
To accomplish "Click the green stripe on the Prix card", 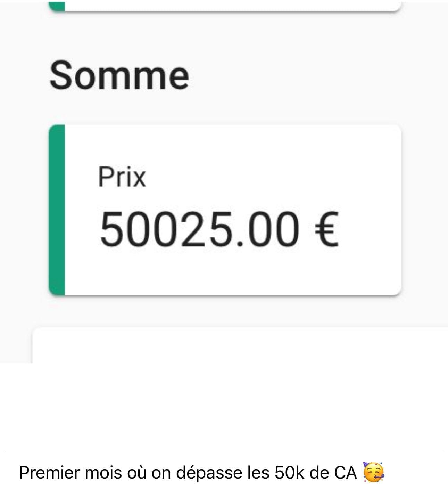I will pyautogui.click(x=57, y=210).
